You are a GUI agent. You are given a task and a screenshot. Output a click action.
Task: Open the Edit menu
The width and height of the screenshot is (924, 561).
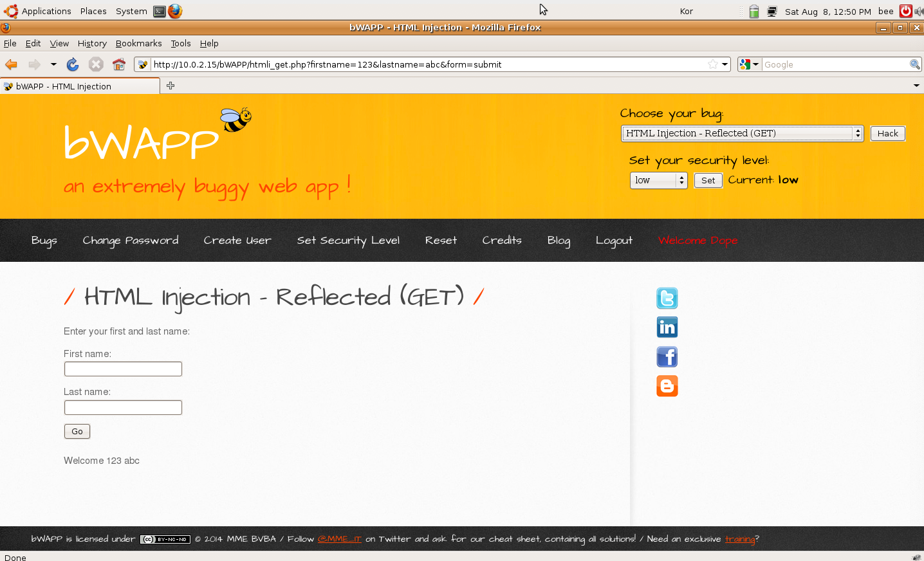pyautogui.click(x=33, y=43)
